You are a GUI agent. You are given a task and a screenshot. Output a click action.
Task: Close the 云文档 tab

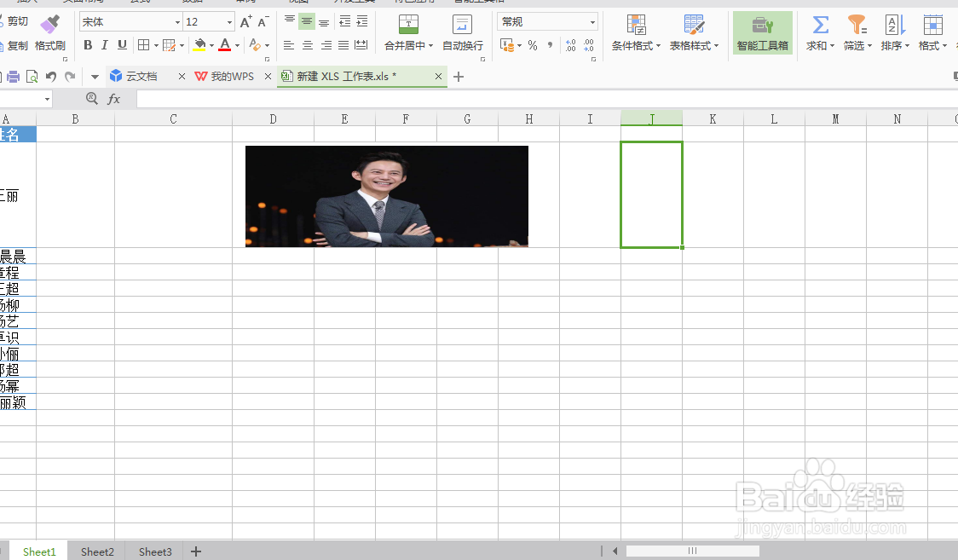pyautogui.click(x=182, y=77)
